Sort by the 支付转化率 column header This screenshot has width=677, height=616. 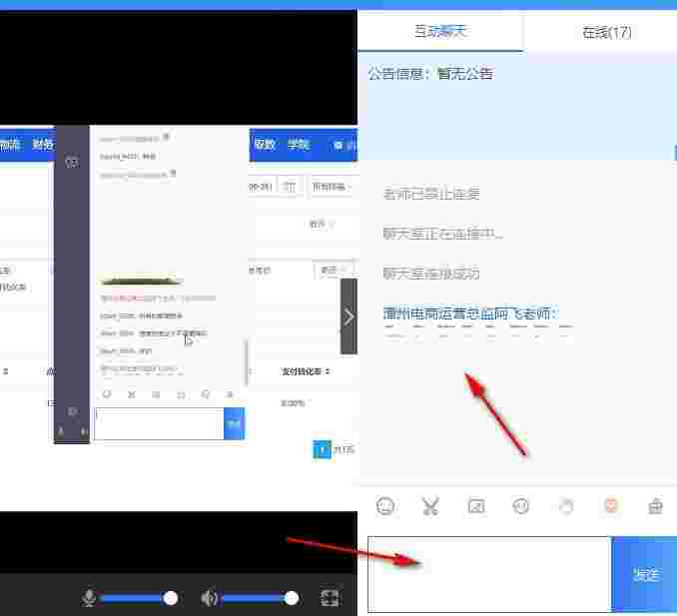(x=306, y=371)
